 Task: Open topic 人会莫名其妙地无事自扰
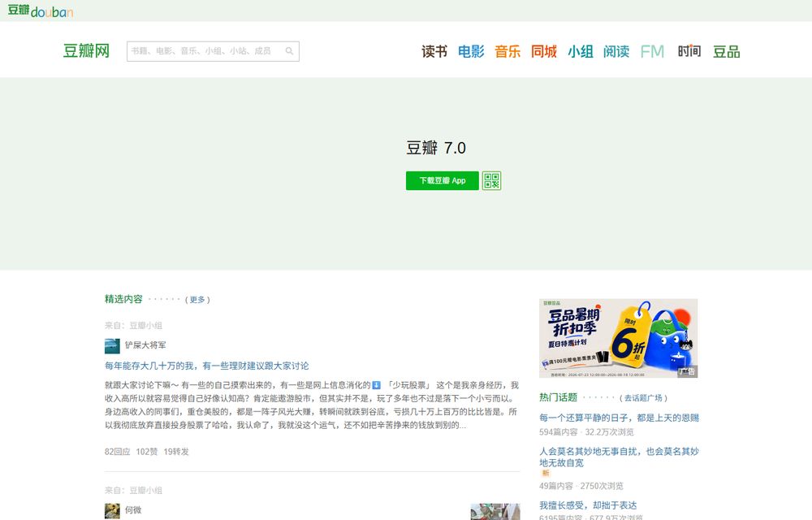pyautogui.click(x=619, y=457)
